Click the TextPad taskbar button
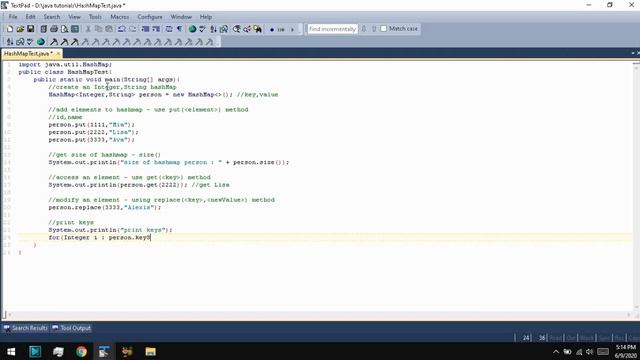 104,351
